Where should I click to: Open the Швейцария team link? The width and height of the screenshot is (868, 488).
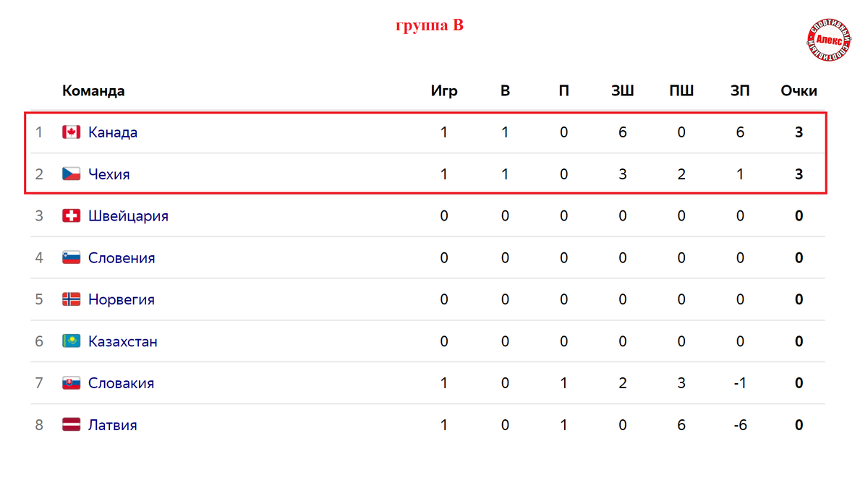[128, 216]
